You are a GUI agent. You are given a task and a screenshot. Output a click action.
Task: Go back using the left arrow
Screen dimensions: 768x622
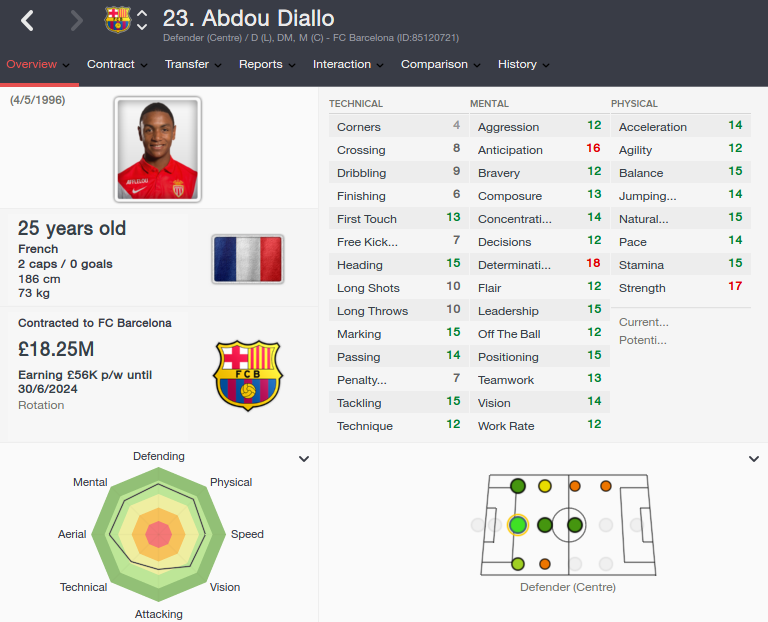click(x=27, y=21)
